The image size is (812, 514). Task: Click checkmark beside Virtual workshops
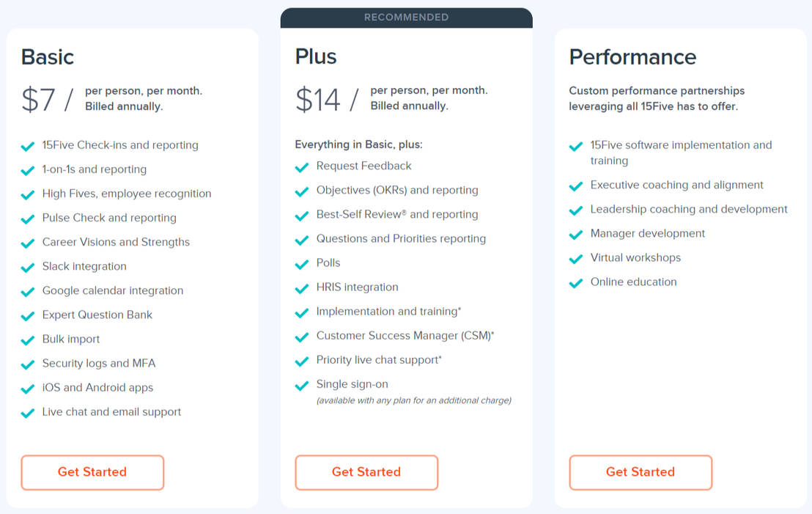pyautogui.click(x=576, y=259)
